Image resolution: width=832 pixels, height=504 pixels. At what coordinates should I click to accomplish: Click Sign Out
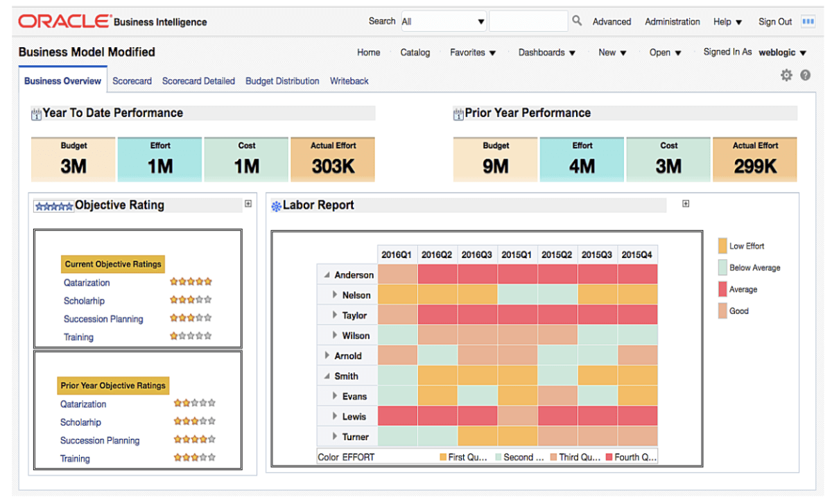pyautogui.click(x=775, y=22)
